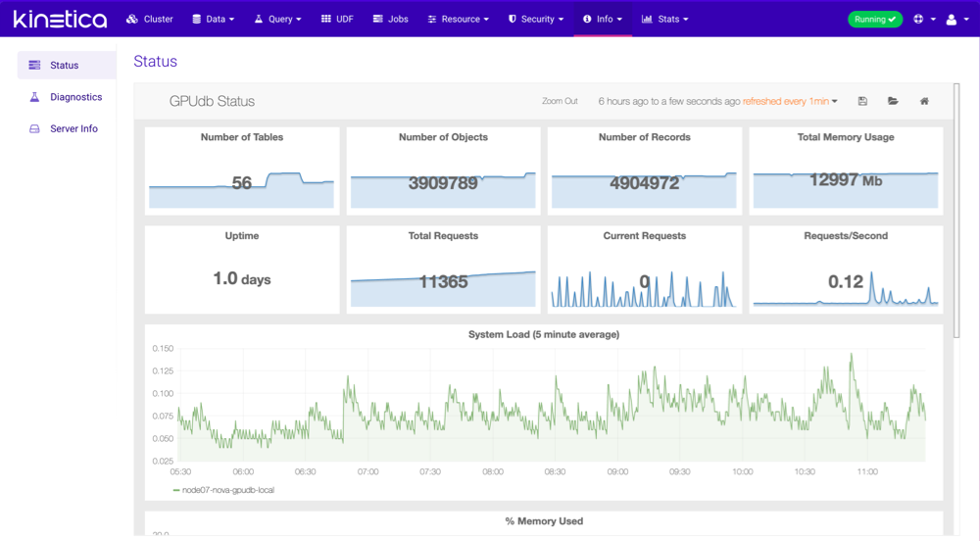Click the Zoom Out button
This screenshot has height=541, width=980.
560,101
